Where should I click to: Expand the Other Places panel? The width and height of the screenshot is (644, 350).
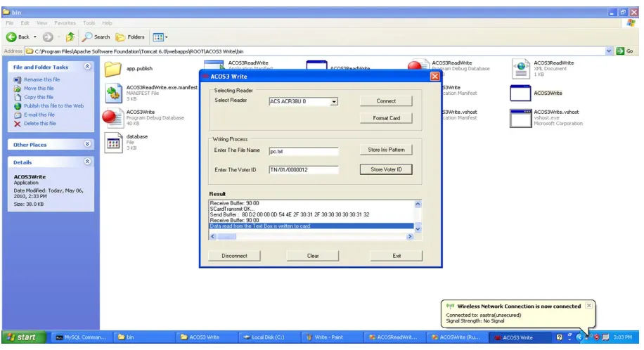click(87, 144)
